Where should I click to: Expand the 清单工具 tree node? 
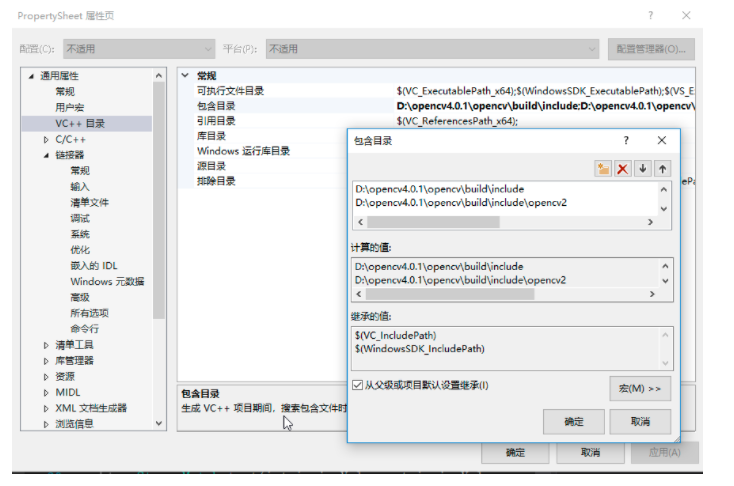46,345
